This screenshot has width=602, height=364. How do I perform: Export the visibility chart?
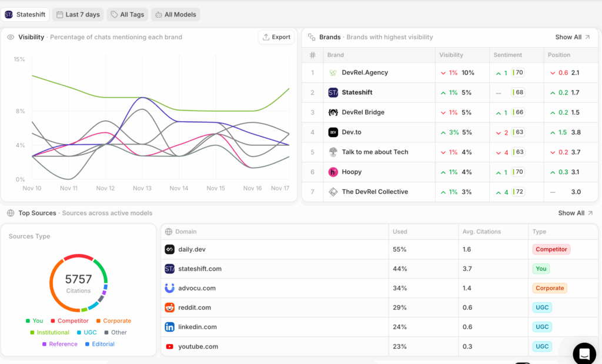point(276,36)
